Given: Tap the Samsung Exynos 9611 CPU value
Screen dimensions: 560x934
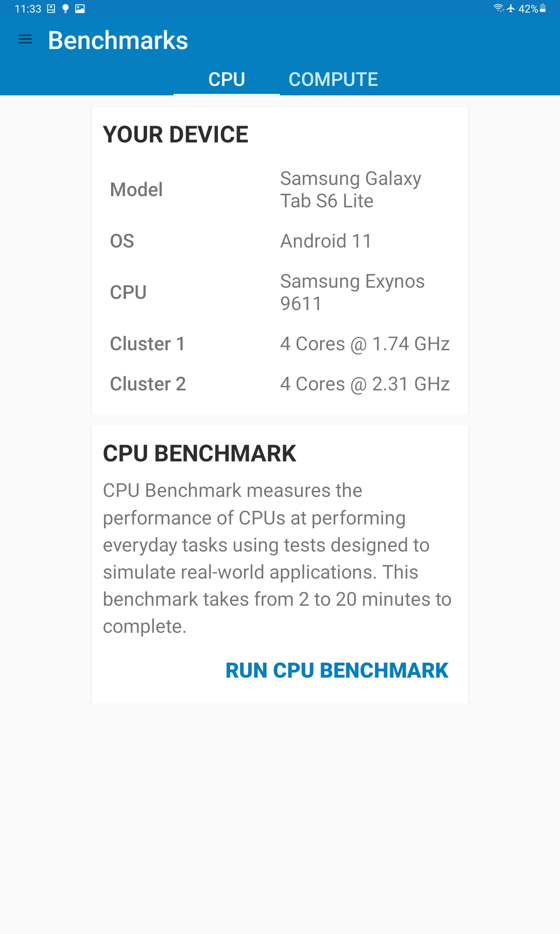Looking at the screenshot, I should (x=352, y=292).
